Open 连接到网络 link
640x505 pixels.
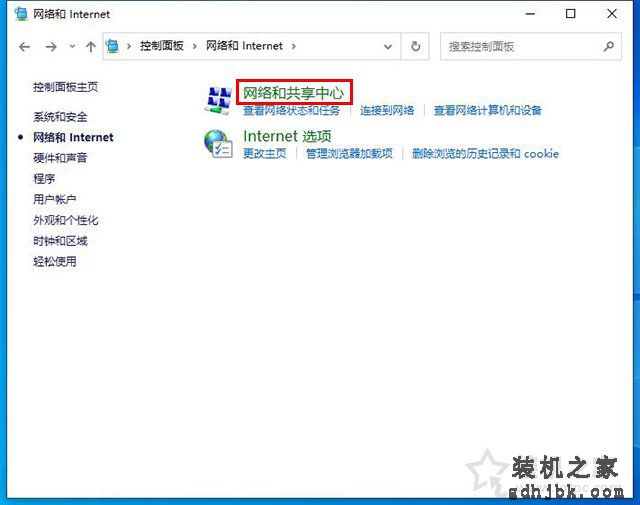[x=387, y=110]
